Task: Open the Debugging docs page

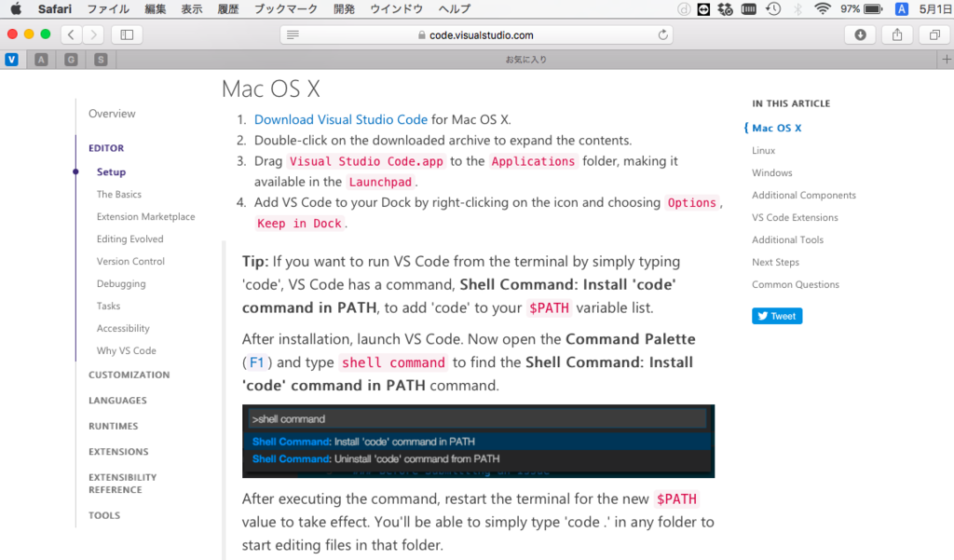Action: pyautogui.click(x=121, y=283)
